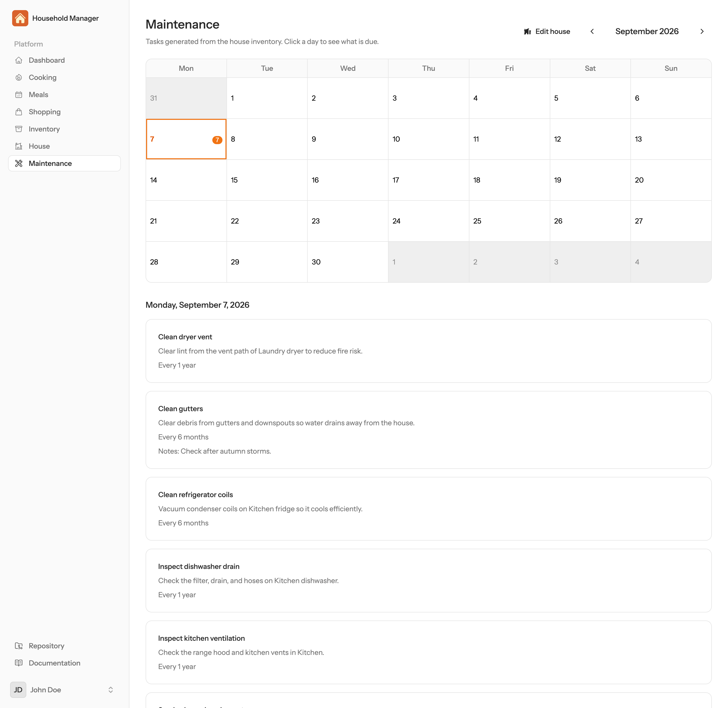Click the Repository folder icon
The width and height of the screenshot is (728, 708).
click(19, 646)
